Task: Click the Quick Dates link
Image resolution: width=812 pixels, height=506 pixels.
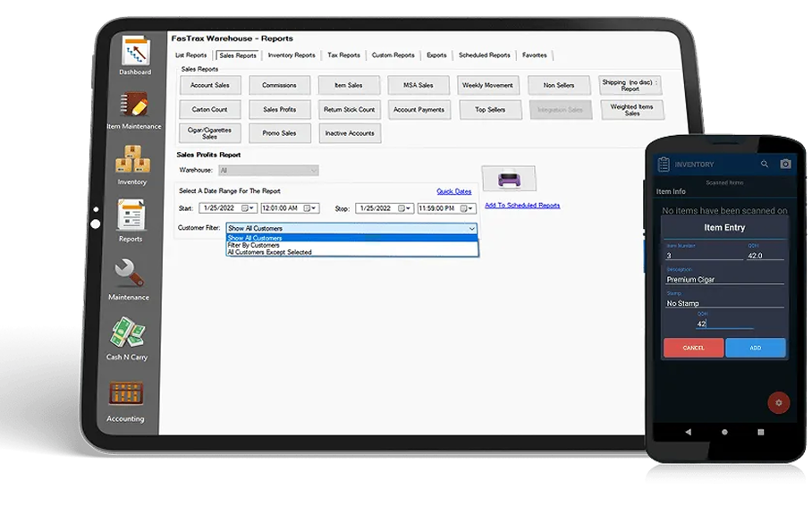Action: click(453, 191)
